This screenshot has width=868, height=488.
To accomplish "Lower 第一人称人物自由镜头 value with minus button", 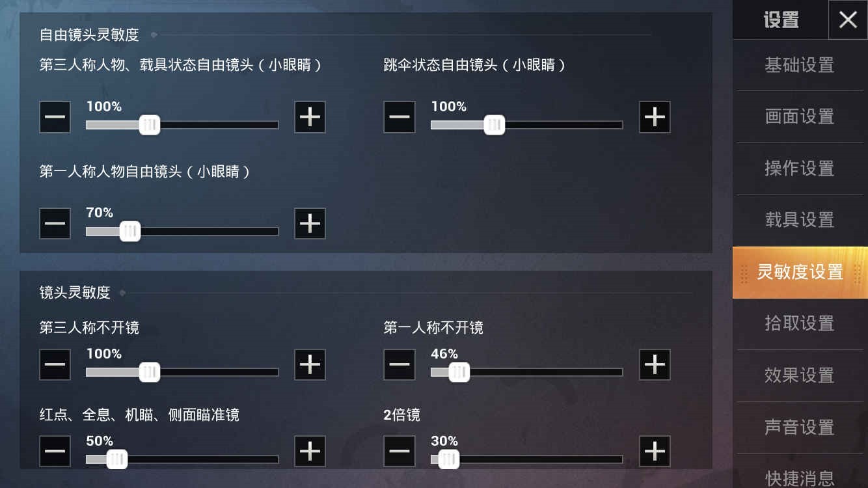I will tap(55, 224).
